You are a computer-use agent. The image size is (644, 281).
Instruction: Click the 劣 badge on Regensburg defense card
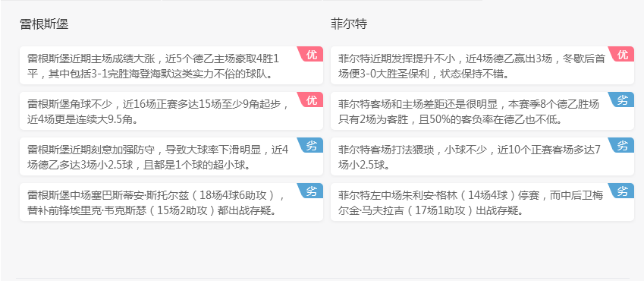click(x=311, y=145)
